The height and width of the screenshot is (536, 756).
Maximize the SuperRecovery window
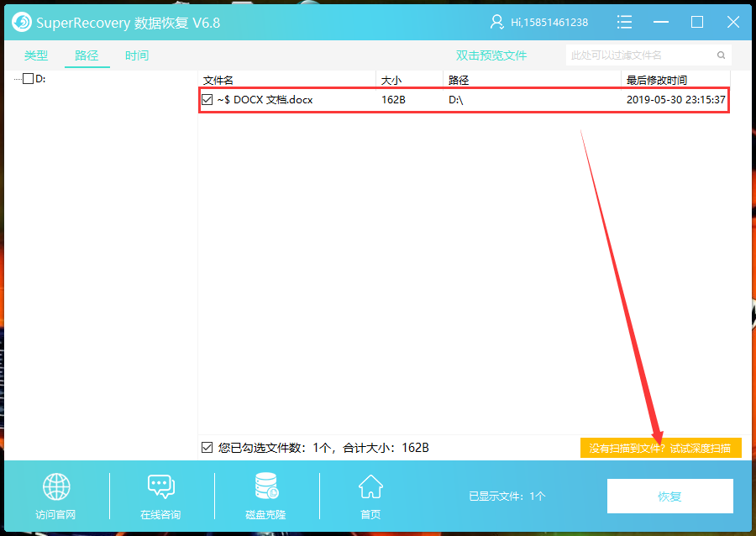(x=696, y=22)
